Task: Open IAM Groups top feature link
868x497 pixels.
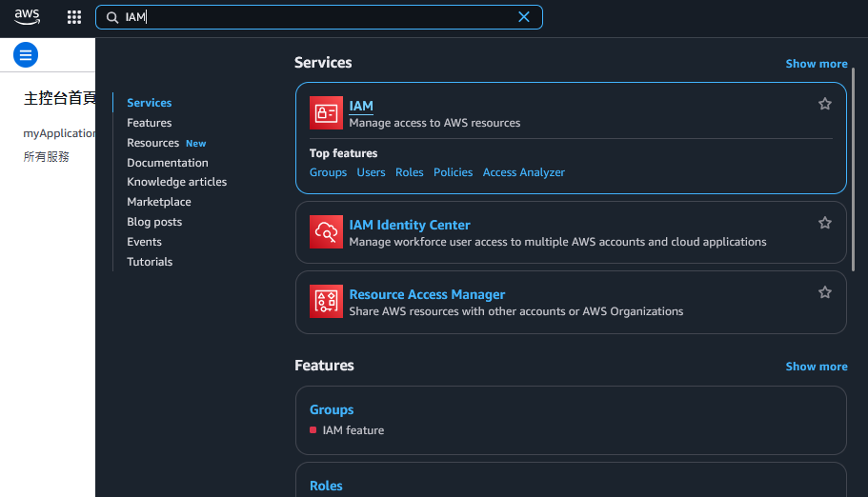Action: (x=328, y=172)
